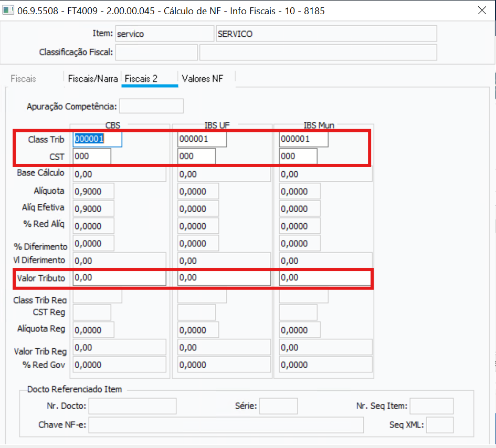Click the CBS % Red Alíq field
Viewport: 496px width, 448px height.
coord(93,226)
